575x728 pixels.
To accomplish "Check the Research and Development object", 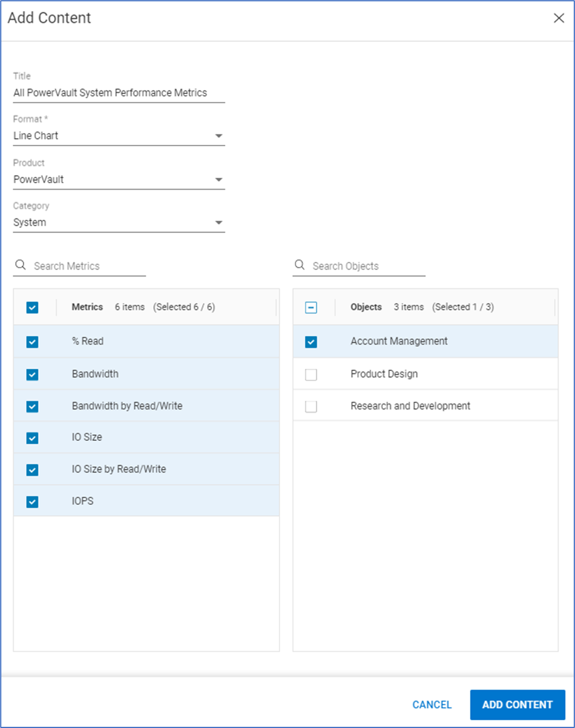I will (x=311, y=406).
